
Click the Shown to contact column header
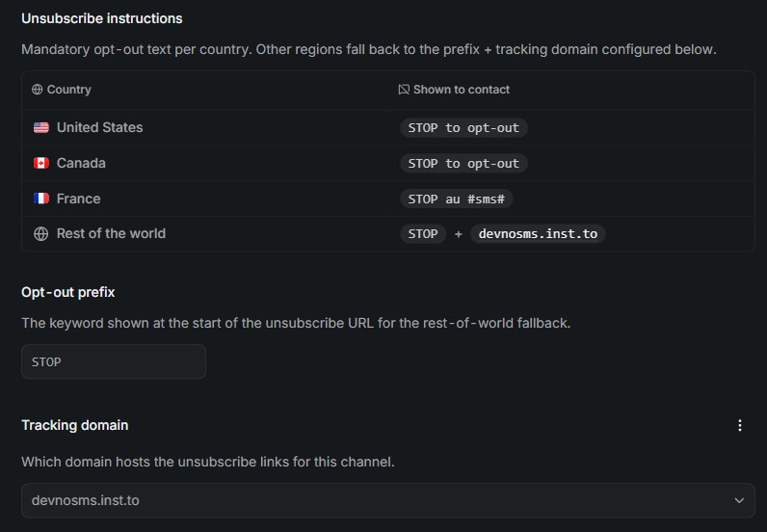pos(462,90)
